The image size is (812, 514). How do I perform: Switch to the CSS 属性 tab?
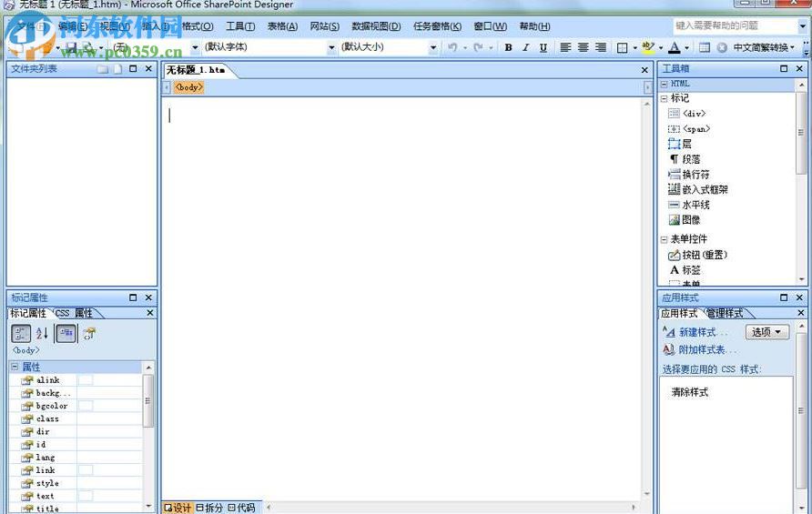click(74, 313)
